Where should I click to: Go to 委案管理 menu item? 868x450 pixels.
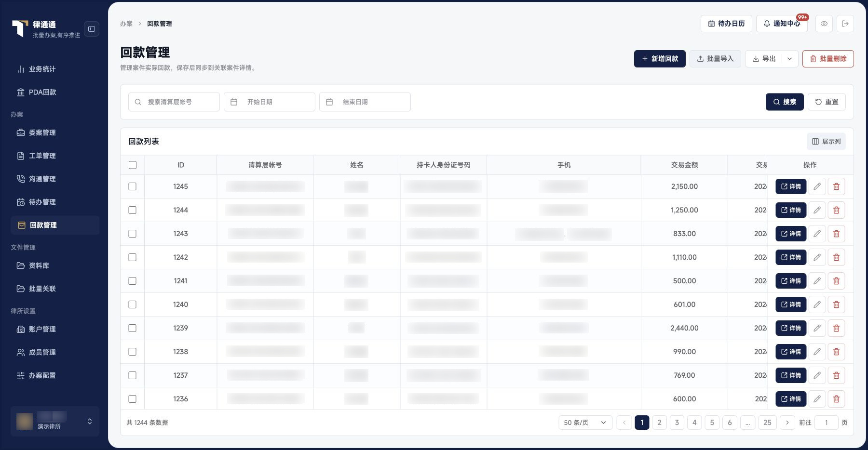pos(55,132)
